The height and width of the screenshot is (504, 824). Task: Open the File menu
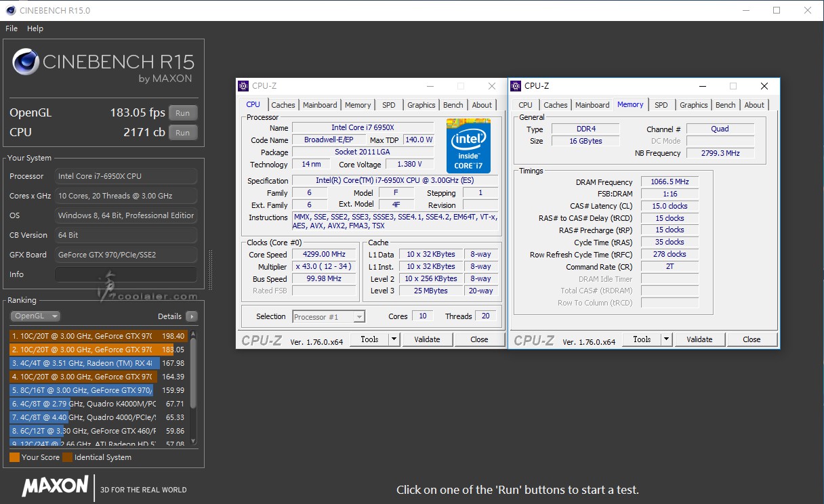[x=12, y=28]
